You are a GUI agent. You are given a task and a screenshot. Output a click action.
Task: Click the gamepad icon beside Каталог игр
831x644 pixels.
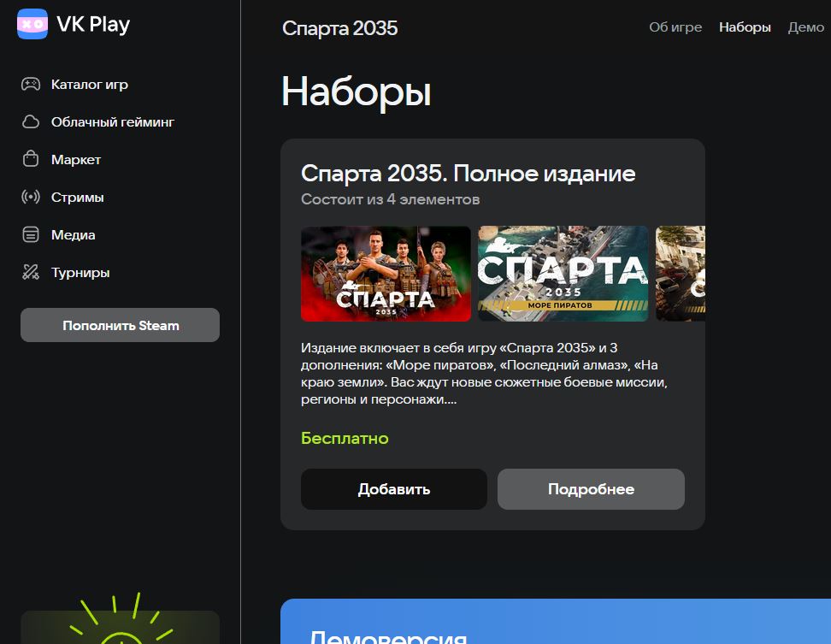coord(31,85)
